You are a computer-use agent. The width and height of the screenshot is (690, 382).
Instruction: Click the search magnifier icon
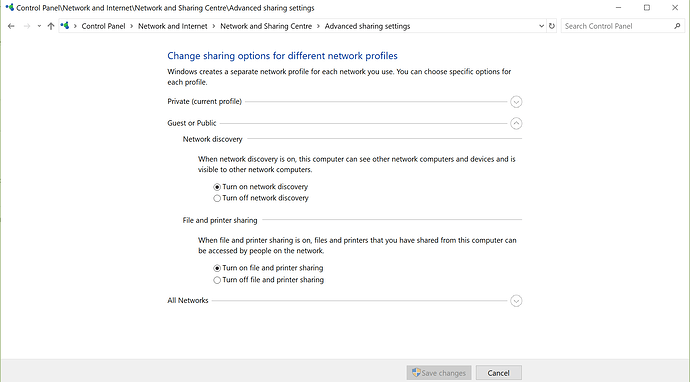[x=677, y=26]
